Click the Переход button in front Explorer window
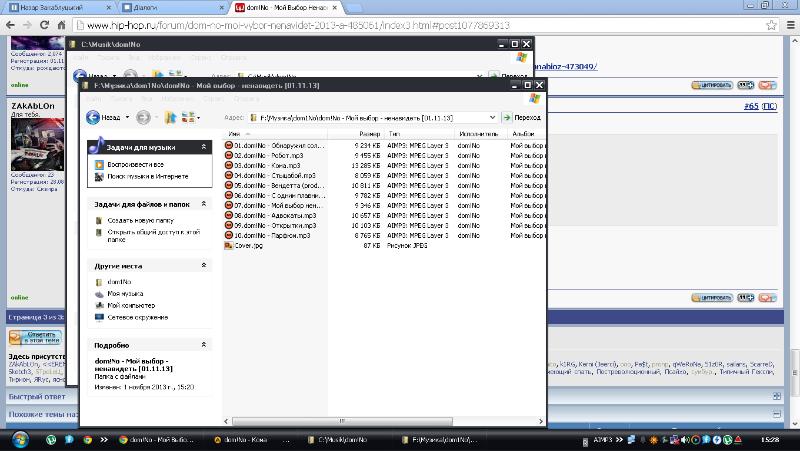Image resolution: width=800 pixels, height=451 pixels. click(x=521, y=117)
